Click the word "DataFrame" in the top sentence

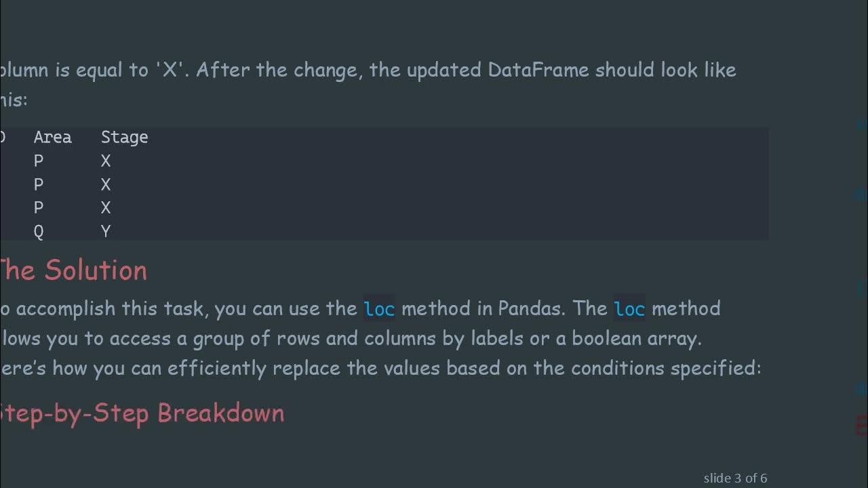point(538,70)
